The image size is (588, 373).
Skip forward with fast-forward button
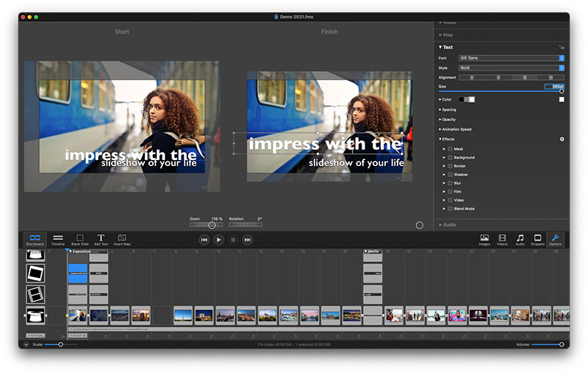pos(248,239)
